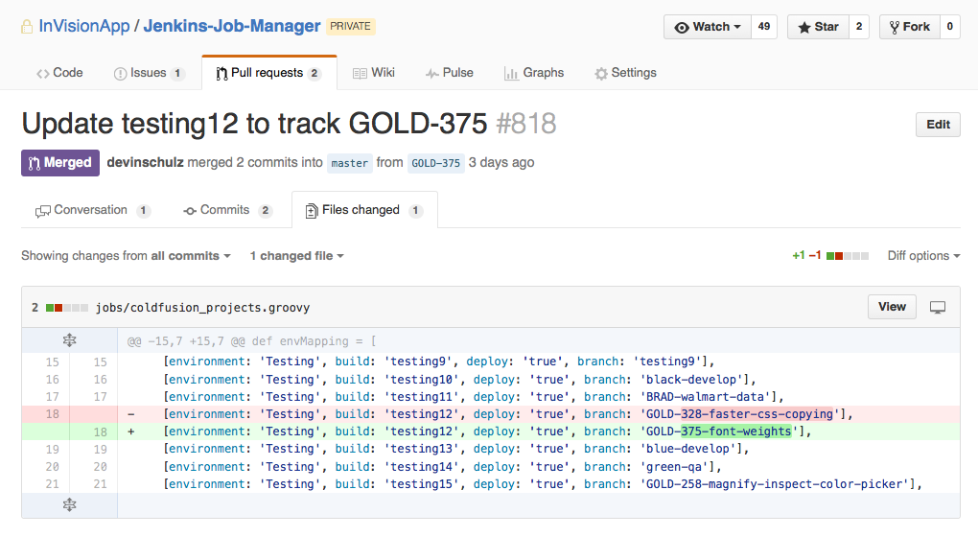Open the Pulse tab

[449, 73]
